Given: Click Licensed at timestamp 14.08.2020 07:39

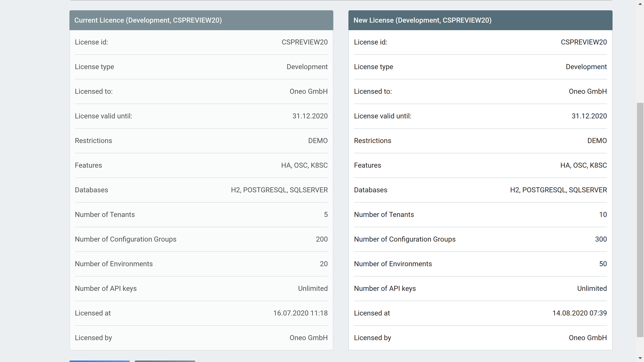Looking at the screenshot, I should tap(579, 313).
